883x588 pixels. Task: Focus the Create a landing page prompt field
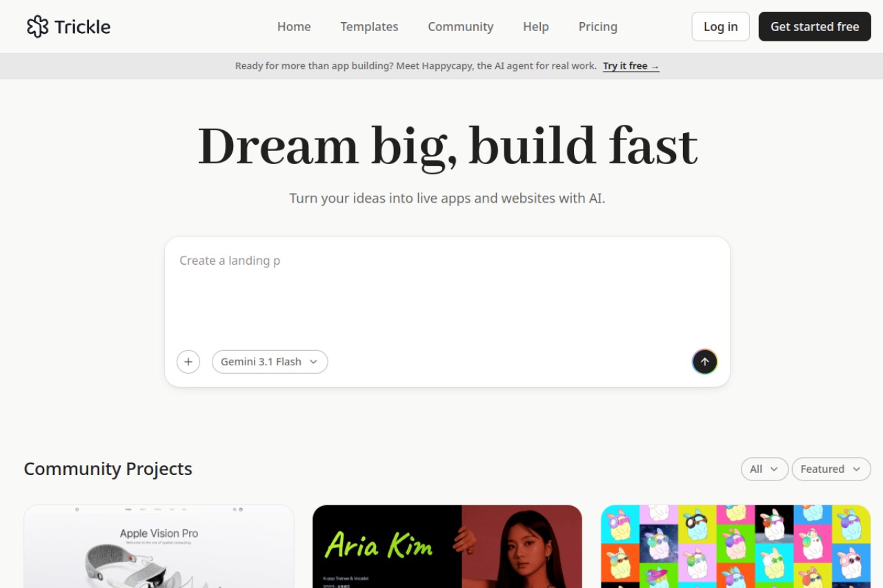447,290
